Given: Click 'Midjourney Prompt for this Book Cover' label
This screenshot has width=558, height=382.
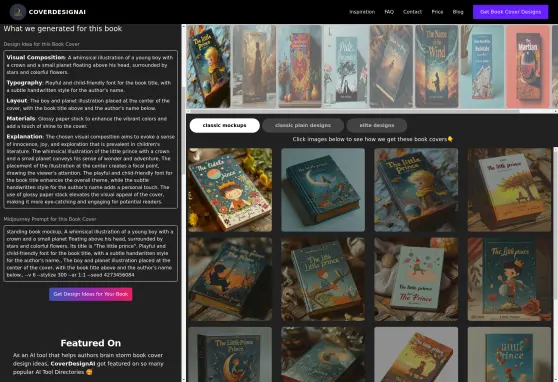Looking at the screenshot, I should pos(50,219).
